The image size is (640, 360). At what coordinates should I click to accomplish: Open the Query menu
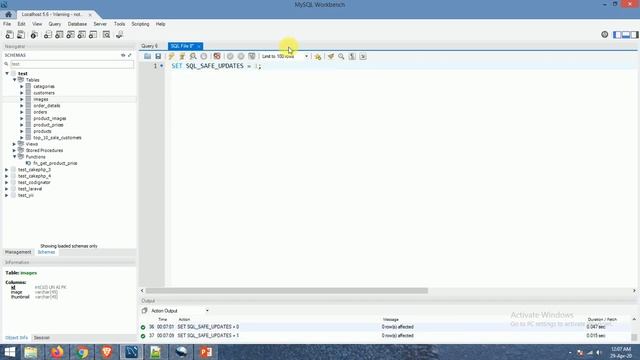pos(55,24)
